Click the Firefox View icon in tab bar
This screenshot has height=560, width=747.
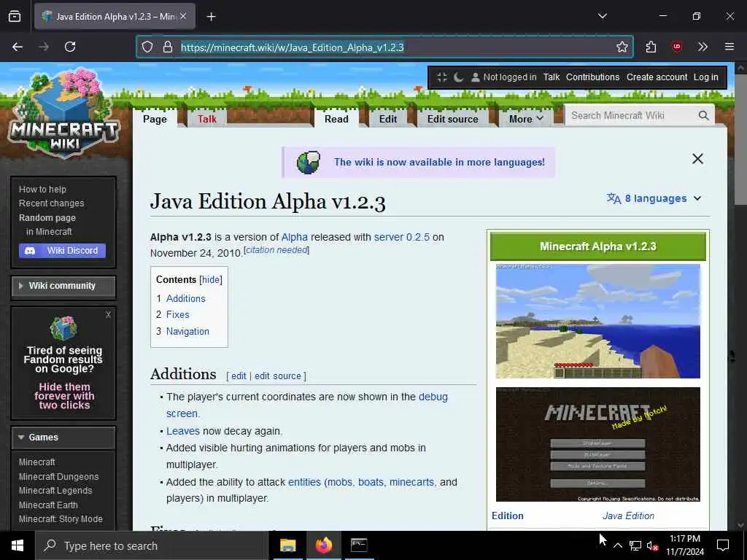tap(15, 16)
